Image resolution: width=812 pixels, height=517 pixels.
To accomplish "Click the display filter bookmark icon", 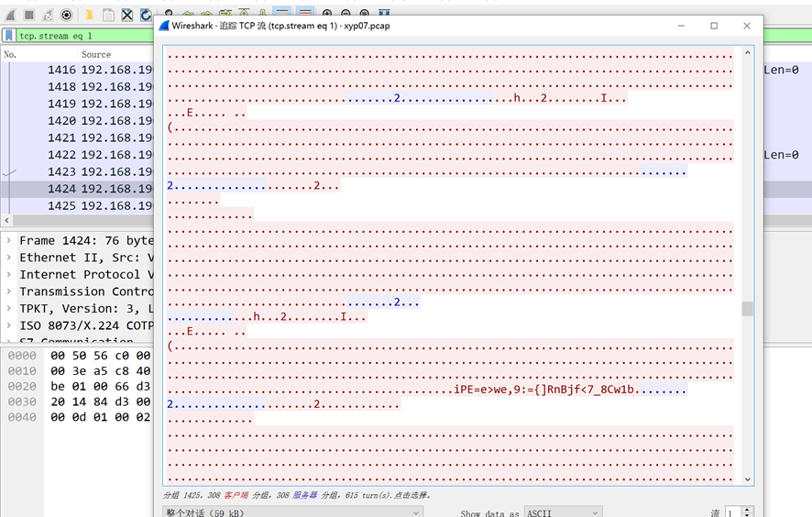I will (x=8, y=36).
